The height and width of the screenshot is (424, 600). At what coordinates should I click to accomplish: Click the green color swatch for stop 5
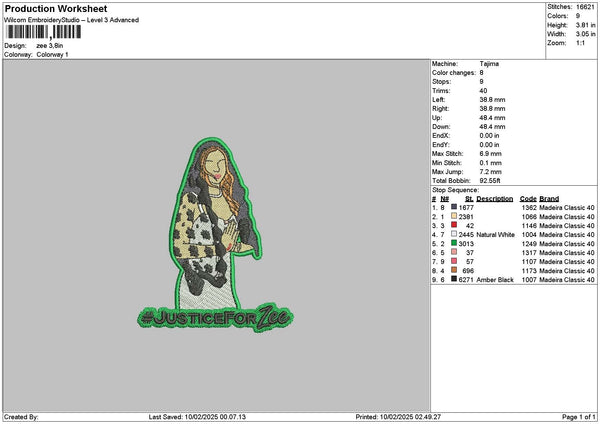(453, 243)
